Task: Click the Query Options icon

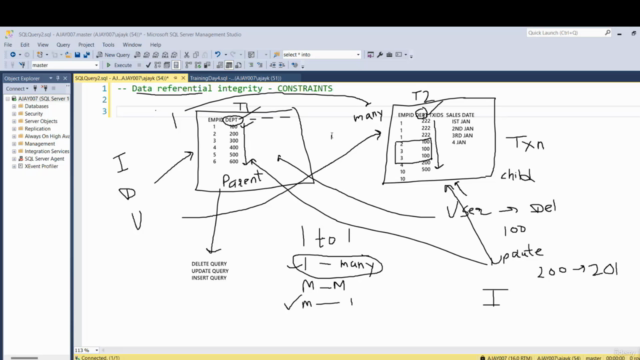Action: (167, 65)
